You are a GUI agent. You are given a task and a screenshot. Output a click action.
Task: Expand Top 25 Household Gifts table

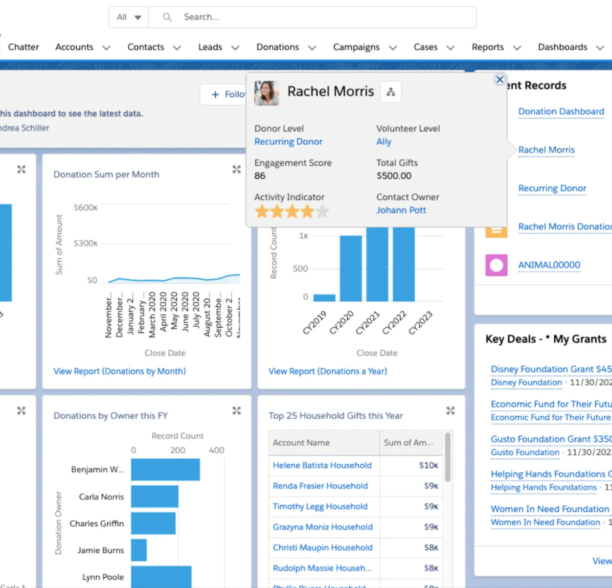450,410
